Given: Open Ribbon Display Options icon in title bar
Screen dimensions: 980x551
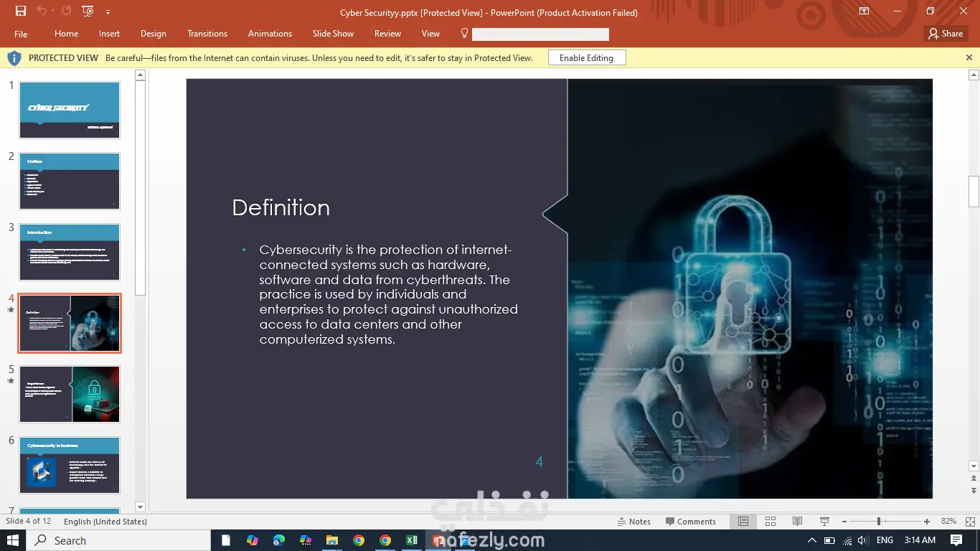Looking at the screenshot, I should pyautogui.click(x=864, y=11).
